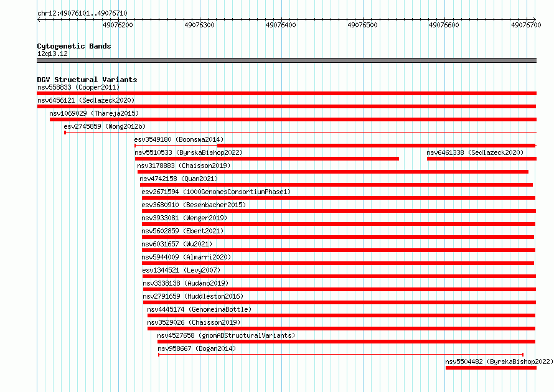Open esv3549180 (Boomsma2014) variant details

tap(179, 139)
